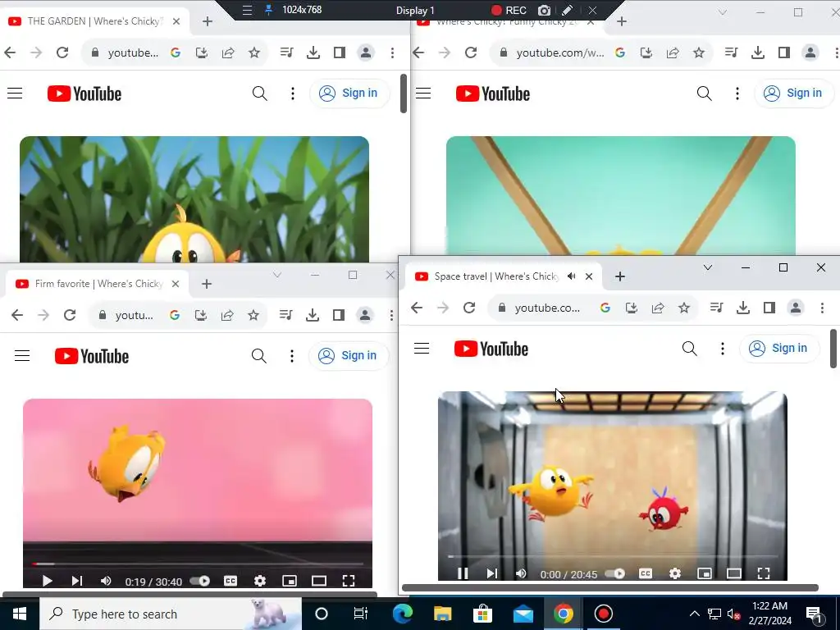The image size is (840, 630).
Task: Search YouTube in Space travel window
Action: click(x=689, y=349)
